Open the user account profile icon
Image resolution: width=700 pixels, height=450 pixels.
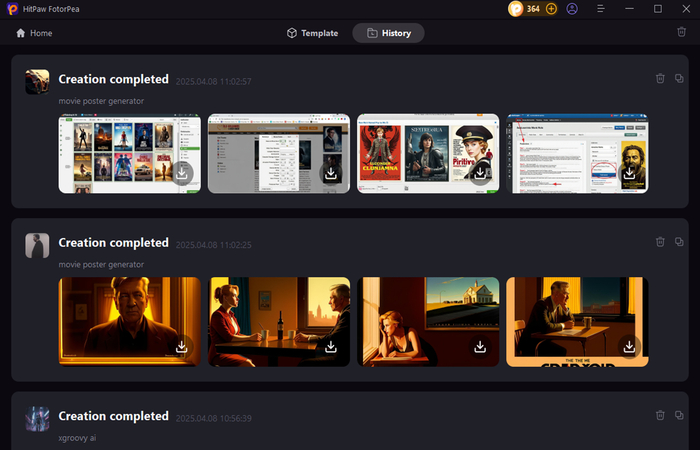(572, 9)
